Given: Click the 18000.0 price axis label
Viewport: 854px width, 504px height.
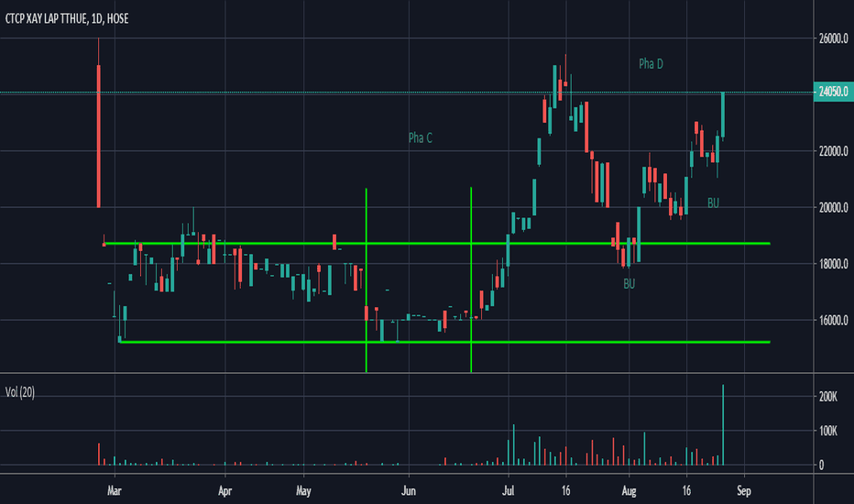Looking at the screenshot, I should click(833, 264).
